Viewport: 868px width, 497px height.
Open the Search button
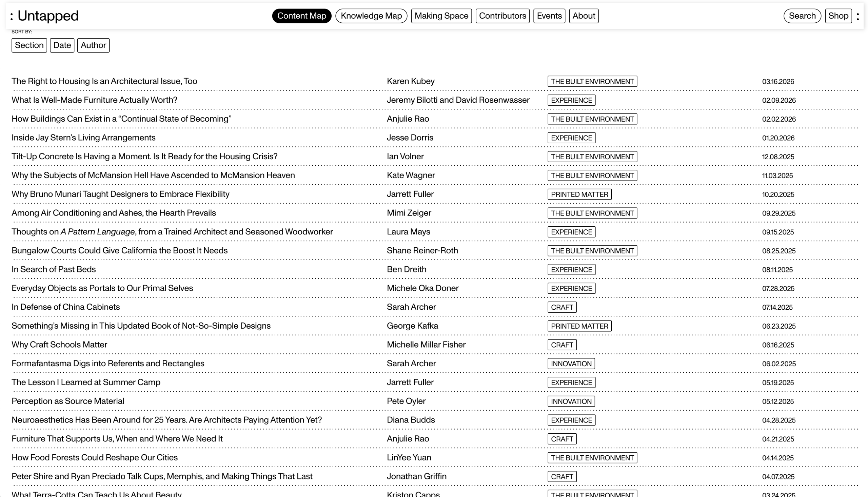tap(802, 16)
